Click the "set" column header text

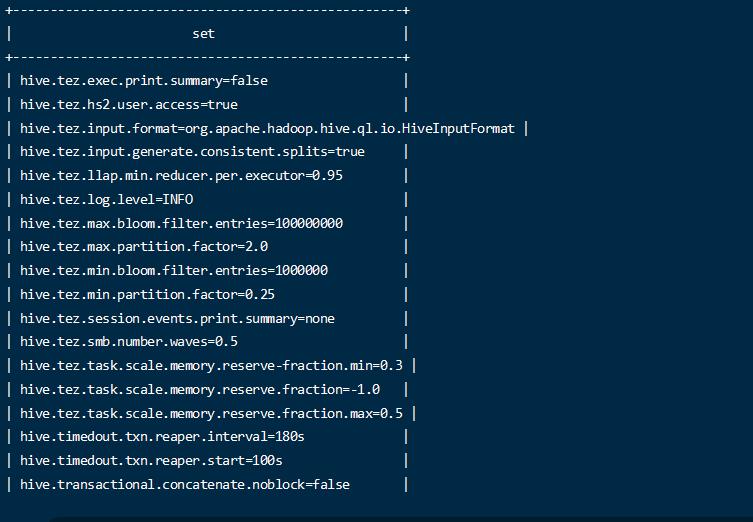[203, 33]
